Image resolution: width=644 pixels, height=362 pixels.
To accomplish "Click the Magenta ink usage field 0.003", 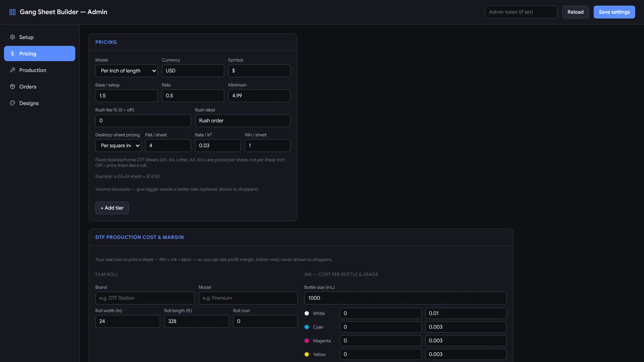I will [466, 341].
